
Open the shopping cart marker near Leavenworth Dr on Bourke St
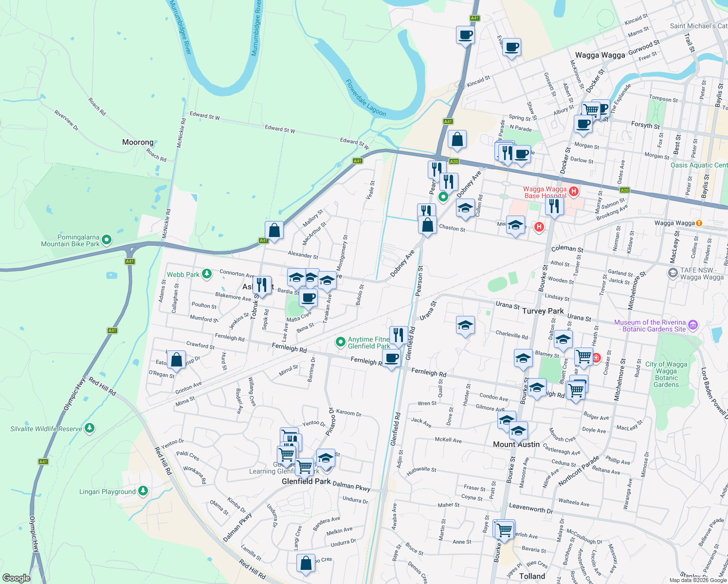505,529
